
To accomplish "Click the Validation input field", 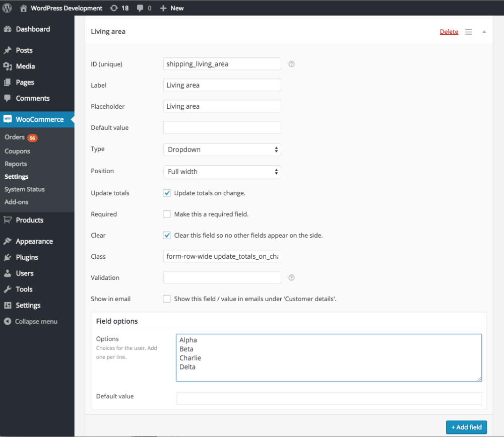I will (x=222, y=277).
